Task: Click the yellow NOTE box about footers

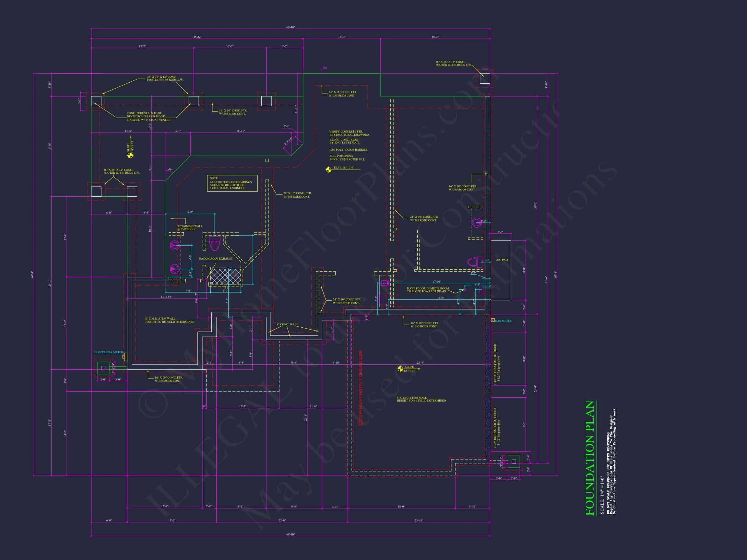Action: (x=232, y=183)
